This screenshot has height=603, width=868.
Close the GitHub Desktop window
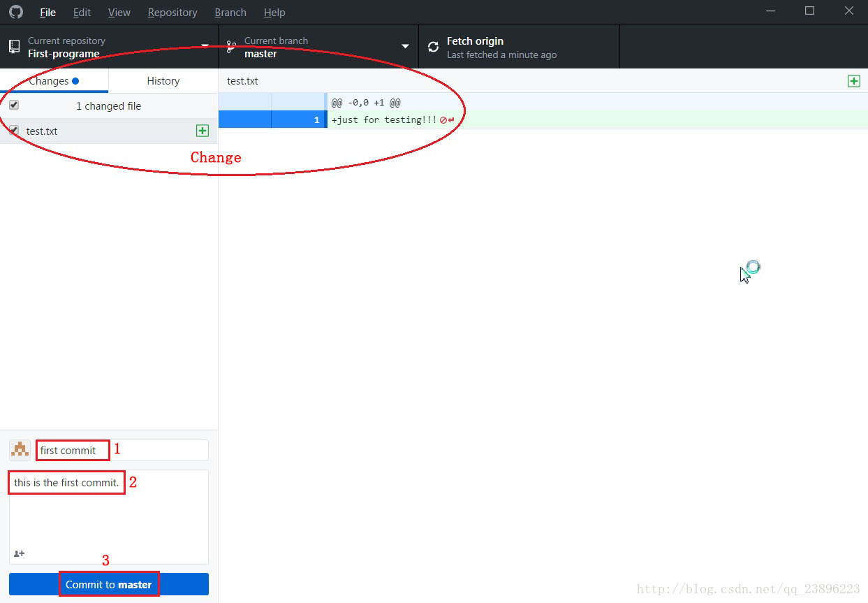pos(848,11)
